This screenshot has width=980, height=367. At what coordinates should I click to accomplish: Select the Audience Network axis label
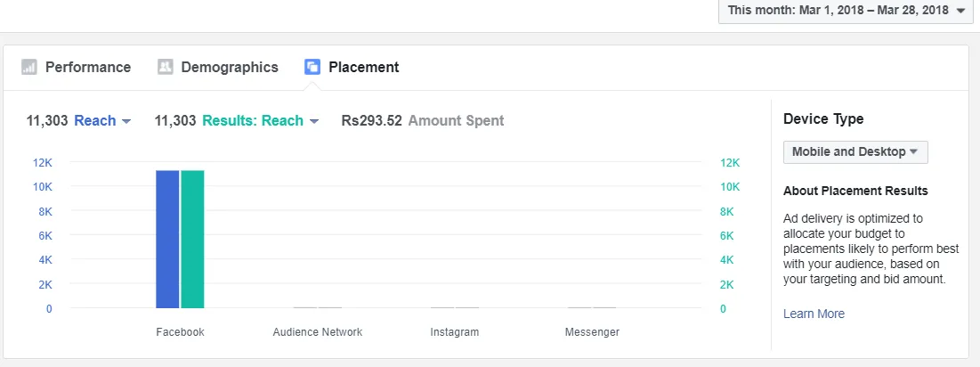click(318, 332)
